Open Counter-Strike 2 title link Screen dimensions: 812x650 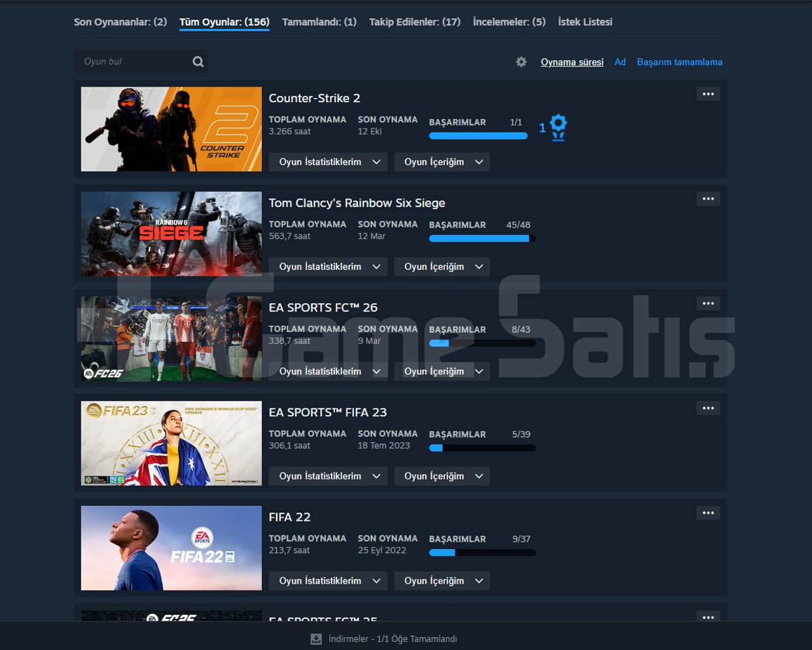[314, 98]
